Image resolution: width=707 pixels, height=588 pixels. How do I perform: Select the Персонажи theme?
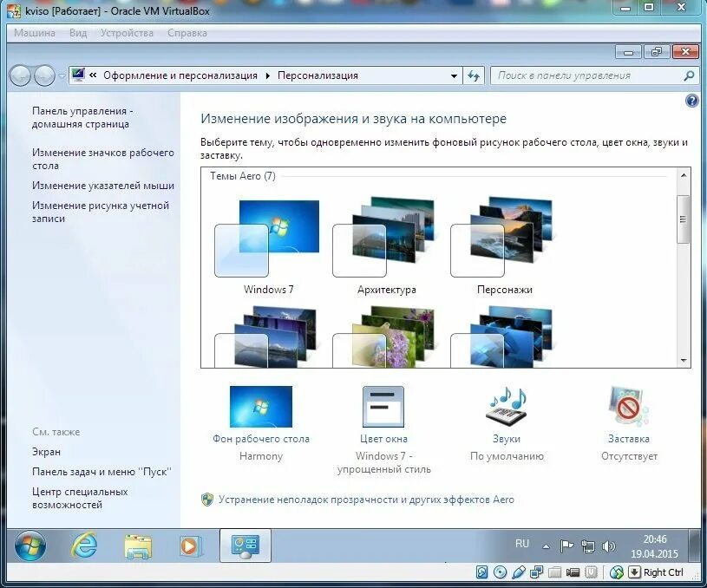tap(505, 246)
